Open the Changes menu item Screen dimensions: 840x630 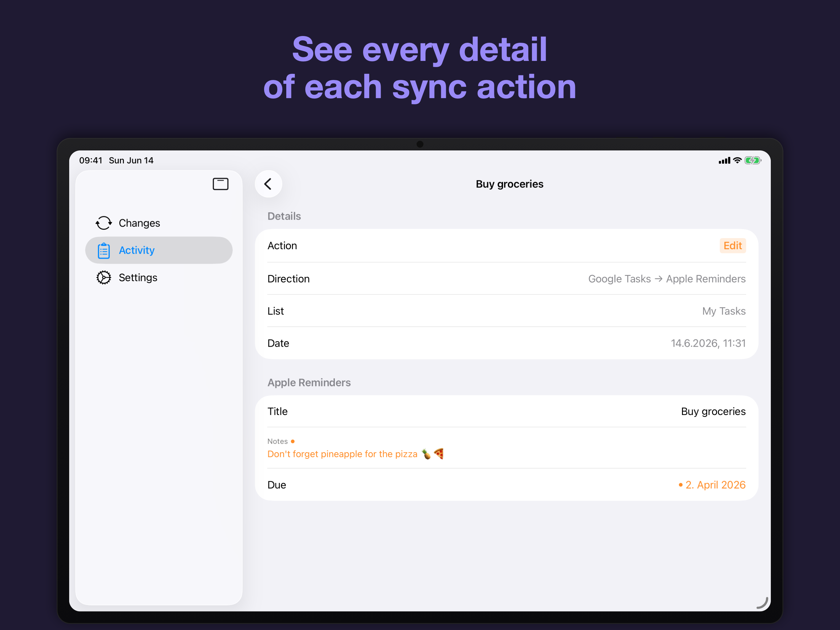tap(159, 223)
